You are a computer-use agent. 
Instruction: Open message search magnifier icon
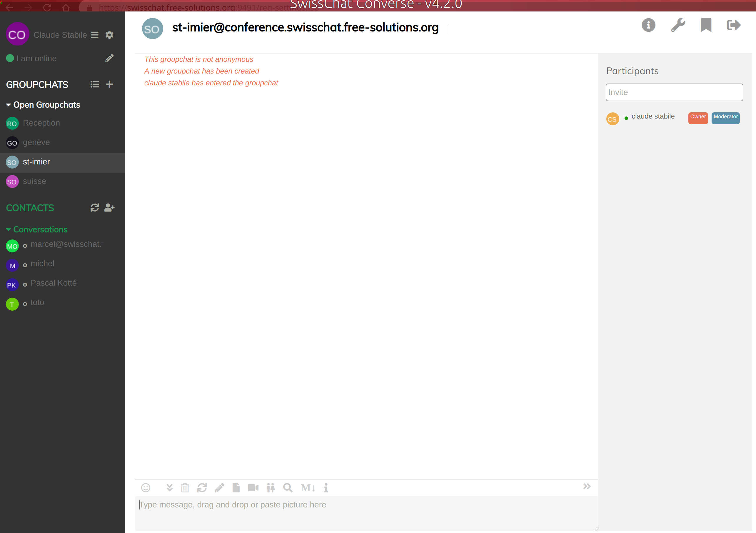(288, 487)
